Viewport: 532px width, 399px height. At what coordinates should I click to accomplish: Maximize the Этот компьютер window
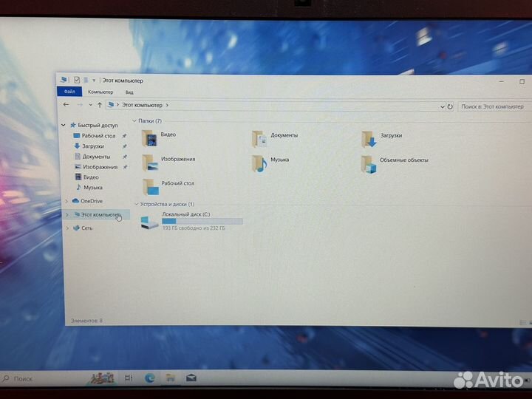522,81
